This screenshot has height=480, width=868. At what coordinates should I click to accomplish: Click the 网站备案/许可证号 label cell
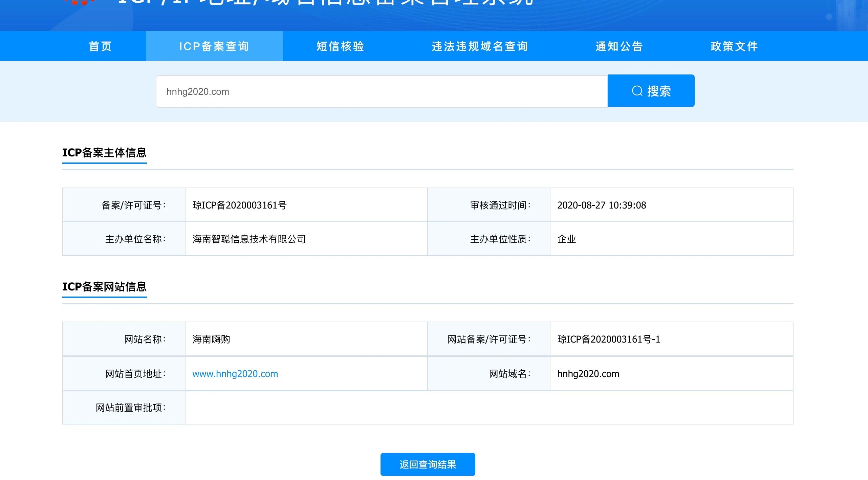489,339
